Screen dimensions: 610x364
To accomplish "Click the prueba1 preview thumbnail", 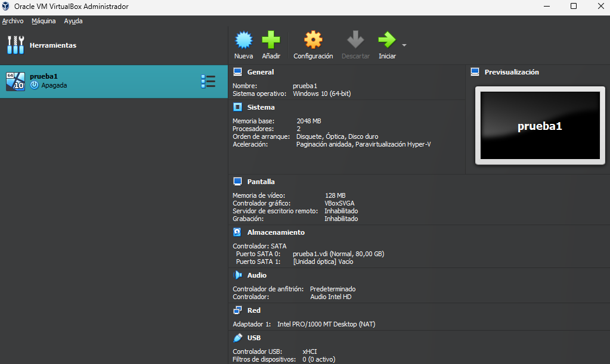I will click(540, 126).
